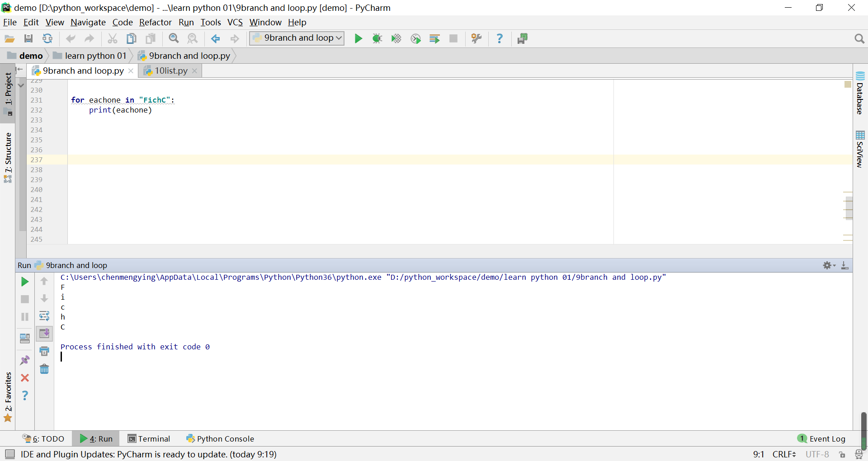Navigate back with the blue left arrow
The height and width of the screenshot is (461, 868).
pos(216,39)
